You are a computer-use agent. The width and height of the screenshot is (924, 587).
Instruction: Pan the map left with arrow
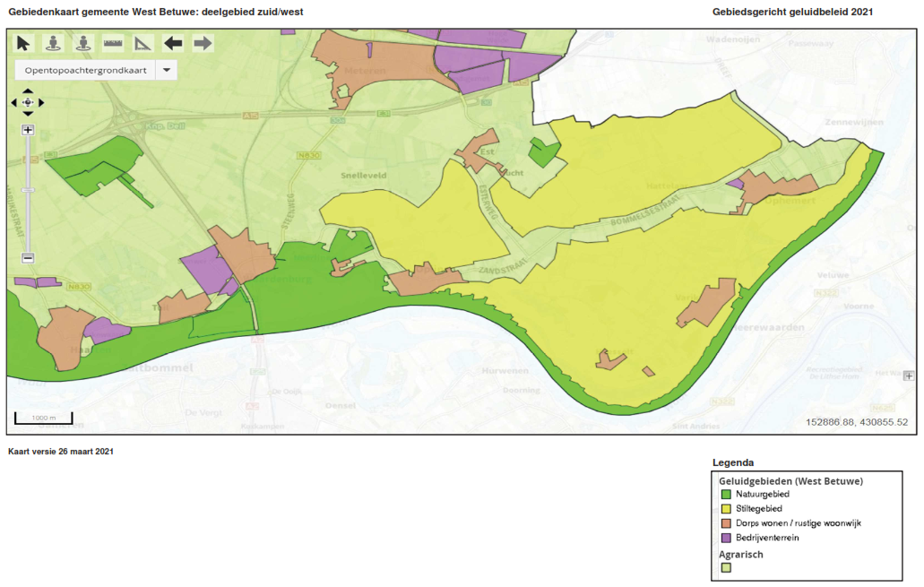[x=15, y=102]
